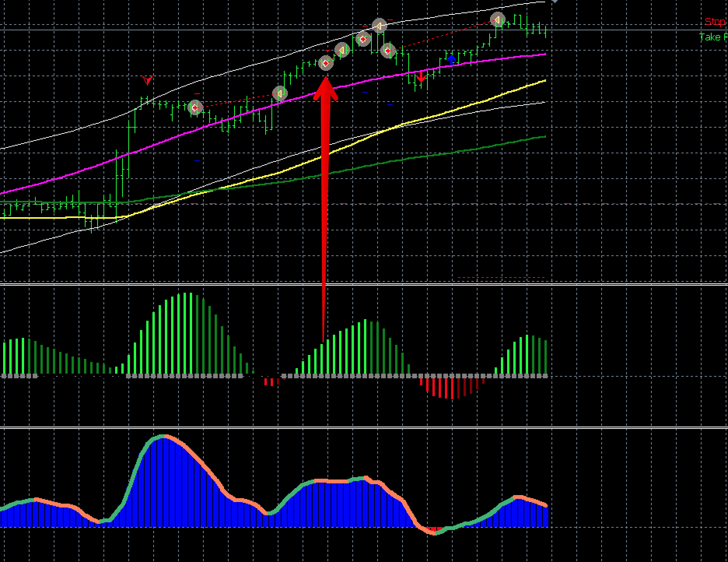
Task: Click the small red down arrow signal
Action: pos(421,77)
